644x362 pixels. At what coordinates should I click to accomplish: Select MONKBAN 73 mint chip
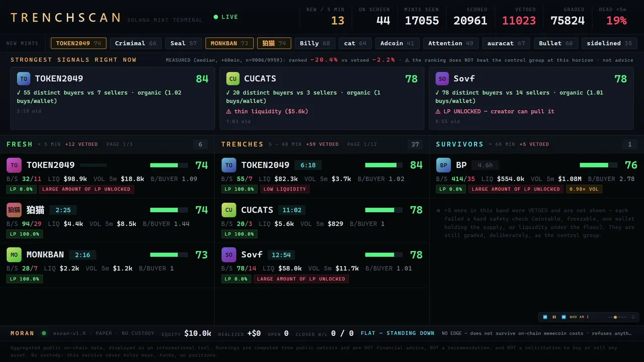[x=229, y=43]
